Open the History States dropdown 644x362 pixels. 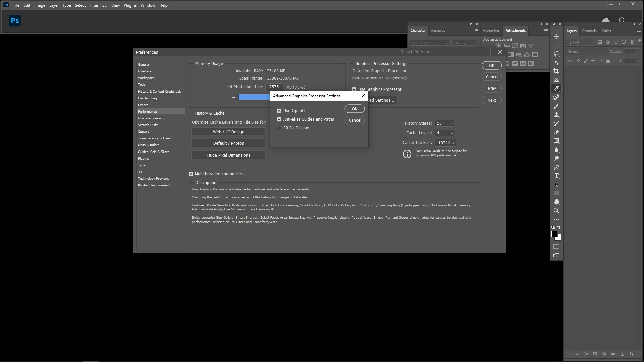tap(451, 123)
